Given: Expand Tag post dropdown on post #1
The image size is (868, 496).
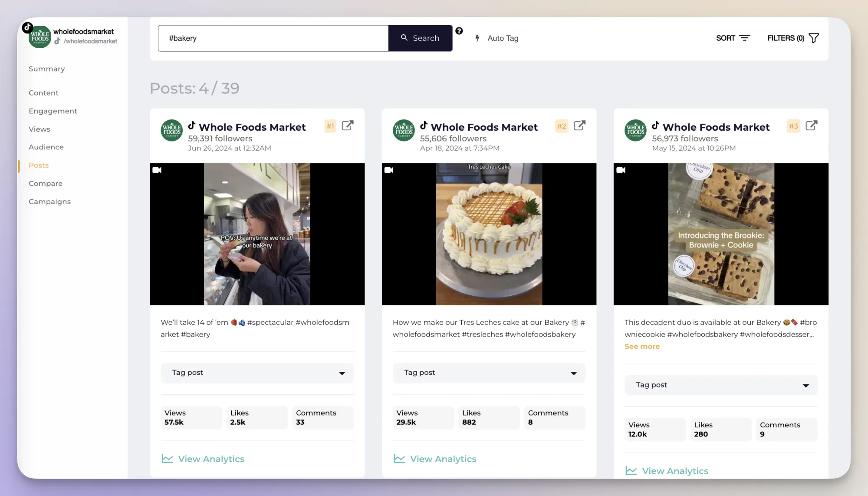Looking at the screenshot, I should (257, 373).
